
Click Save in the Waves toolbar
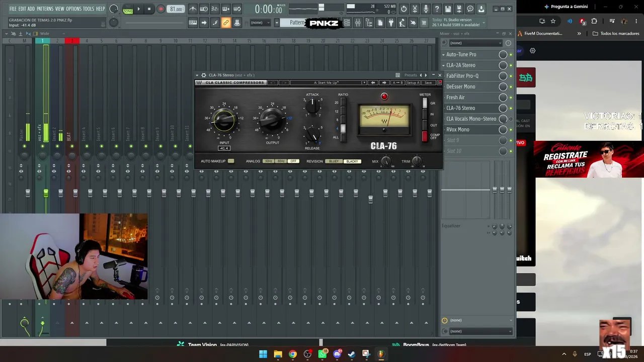(428, 82)
